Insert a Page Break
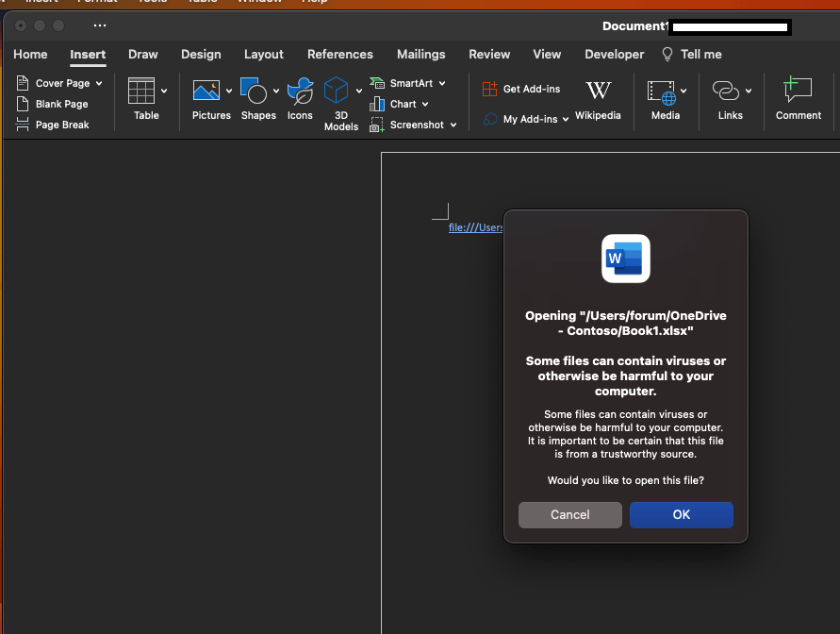 point(52,125)
